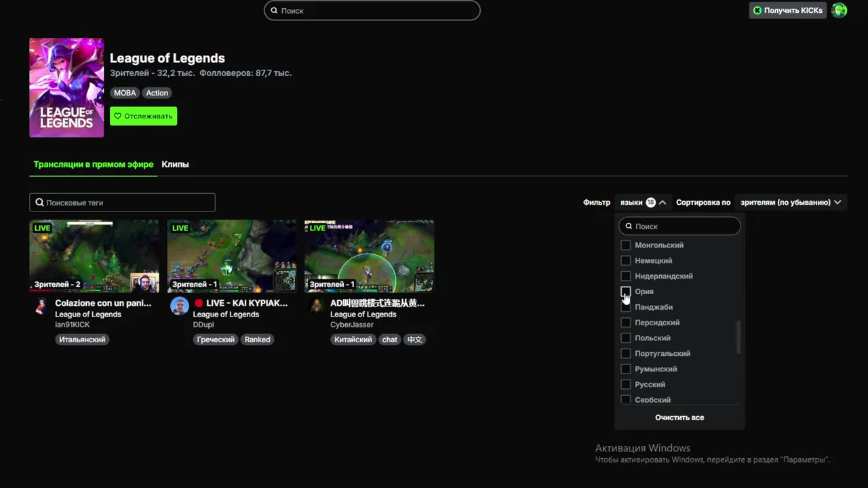Open the Colazione con un pani... stream thumbnail
The width and height of the screenshot is (868, 488).
(94, 256)
